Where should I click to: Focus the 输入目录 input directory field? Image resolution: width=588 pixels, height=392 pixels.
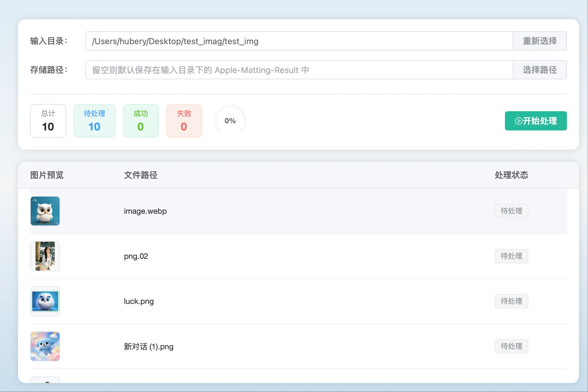pos(299,41)
